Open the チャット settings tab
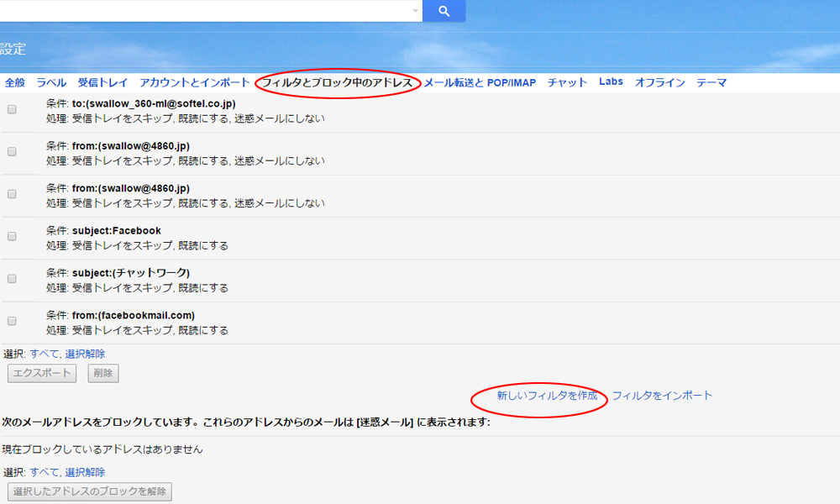840x504 pixels. 567,82
